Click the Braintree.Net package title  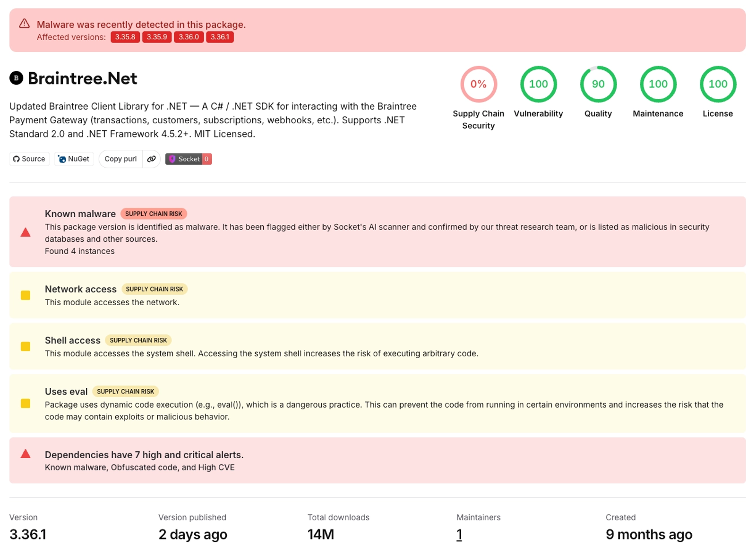coord(83,78)
